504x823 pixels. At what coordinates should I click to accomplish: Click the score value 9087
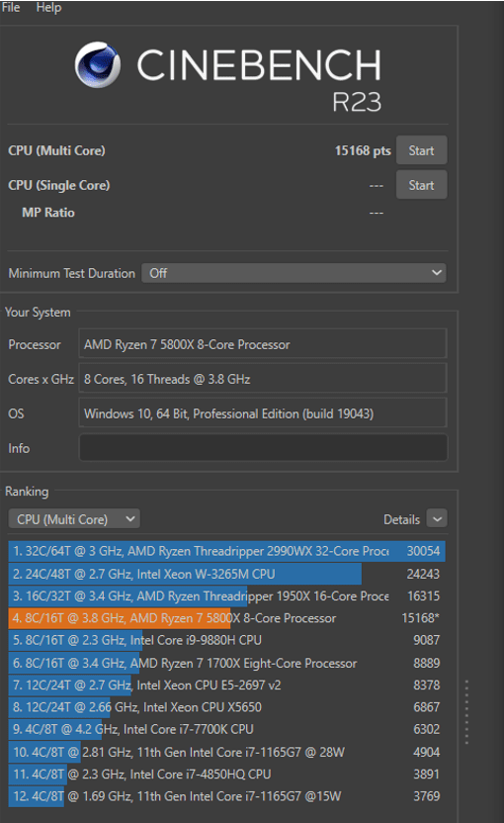(426, 640)
